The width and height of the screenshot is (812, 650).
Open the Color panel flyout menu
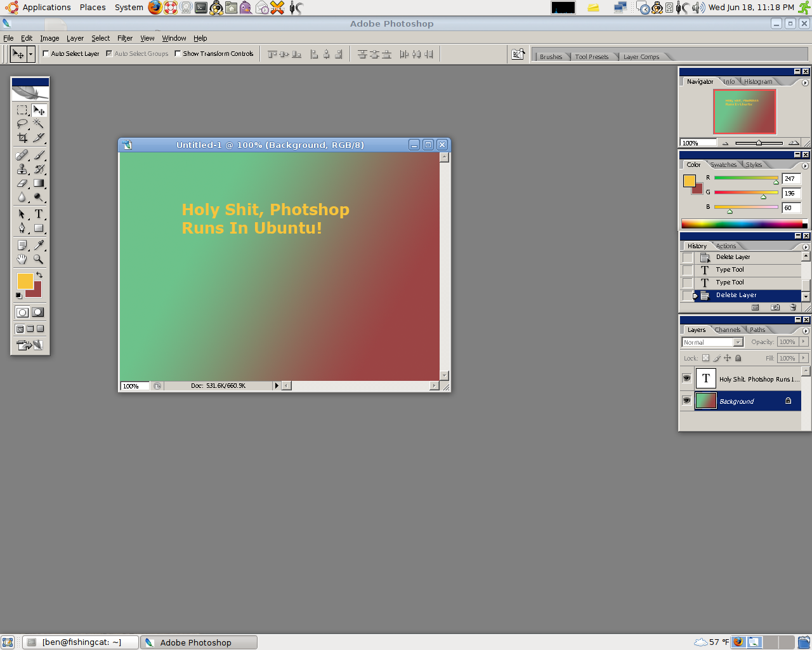tap(805, 166)
